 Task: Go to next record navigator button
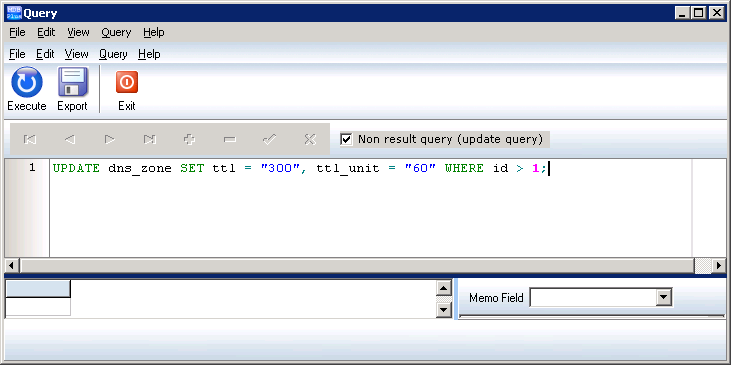(x=110, y=139)
